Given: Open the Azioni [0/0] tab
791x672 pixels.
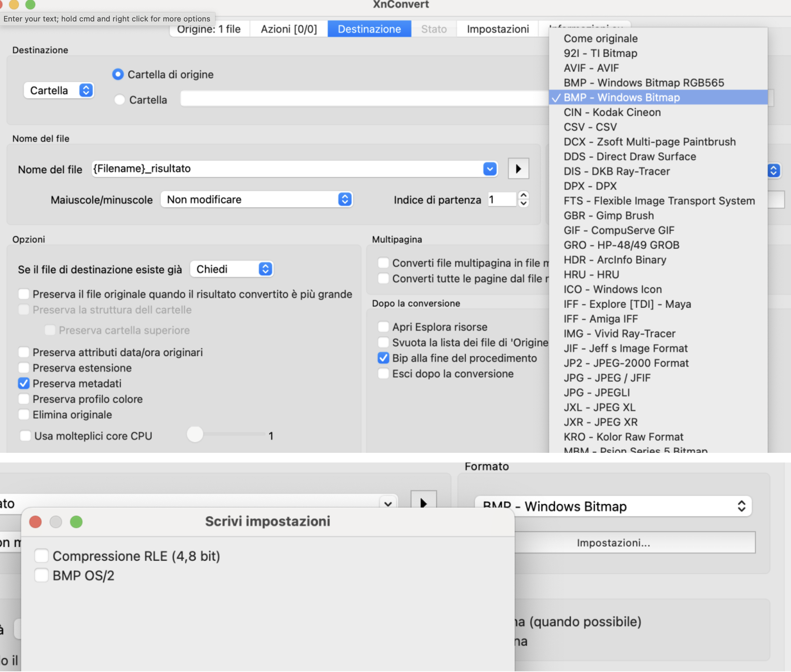Looking at the screenshot, I should (x=289, y=29).
